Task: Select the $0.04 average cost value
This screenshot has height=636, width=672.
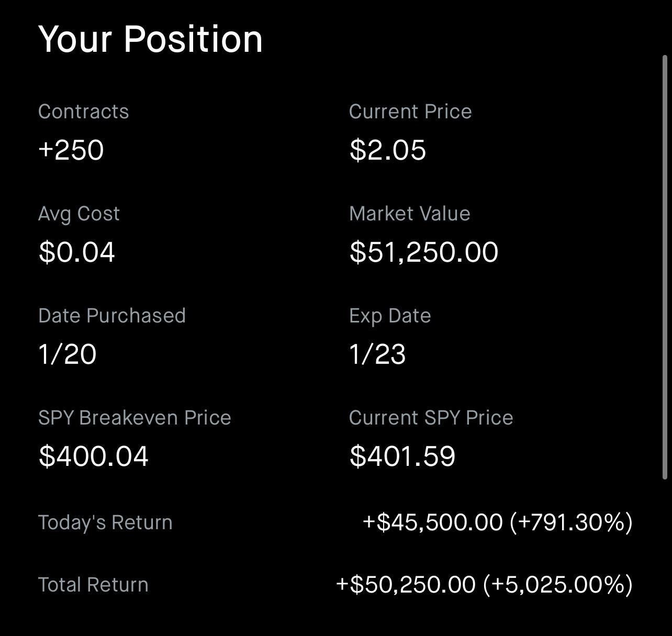Action: tap(77, 252)
